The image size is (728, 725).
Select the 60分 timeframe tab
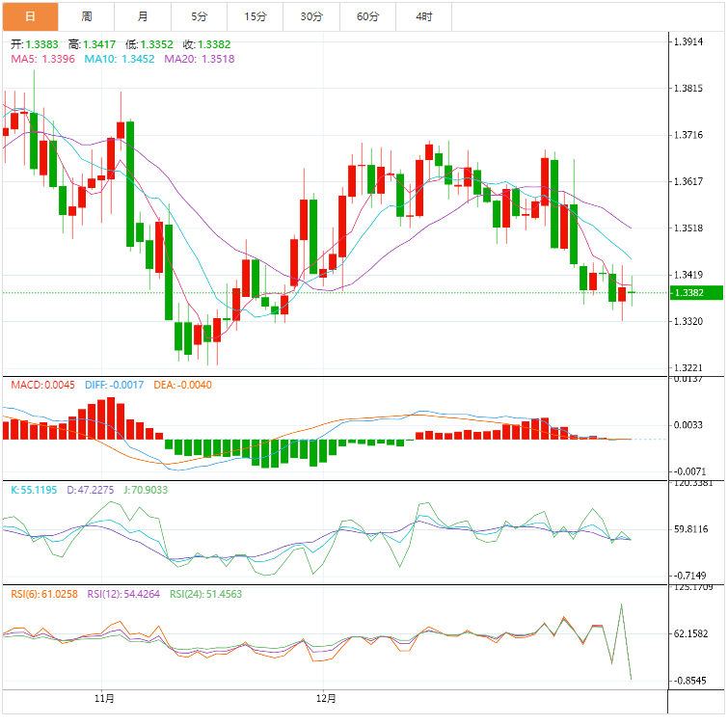click(x=367, y=16)
